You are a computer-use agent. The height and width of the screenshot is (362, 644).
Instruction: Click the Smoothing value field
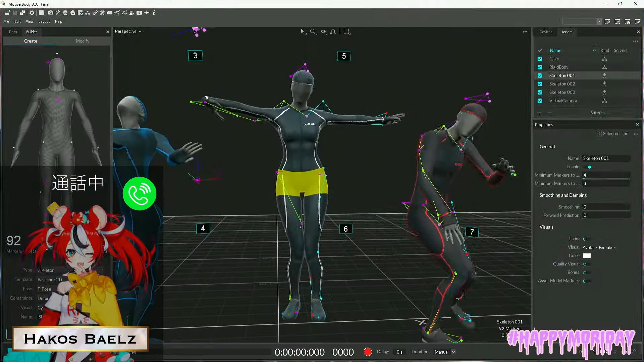(606, 207)
